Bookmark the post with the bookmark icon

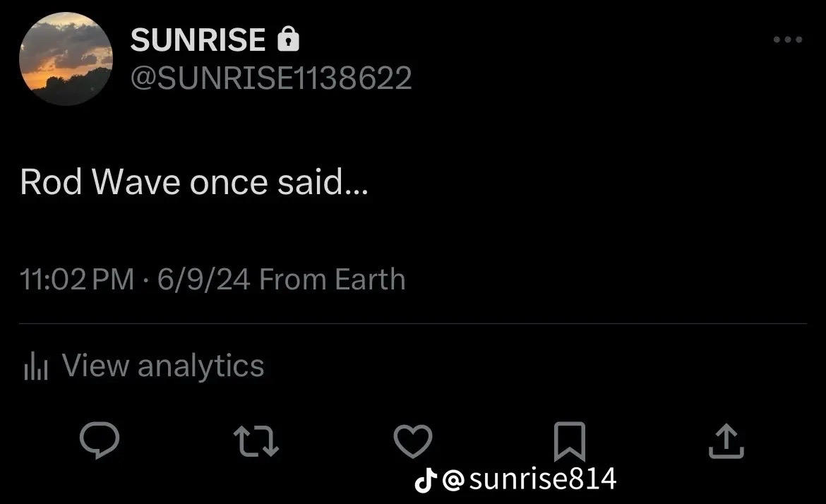click(570, 441)
